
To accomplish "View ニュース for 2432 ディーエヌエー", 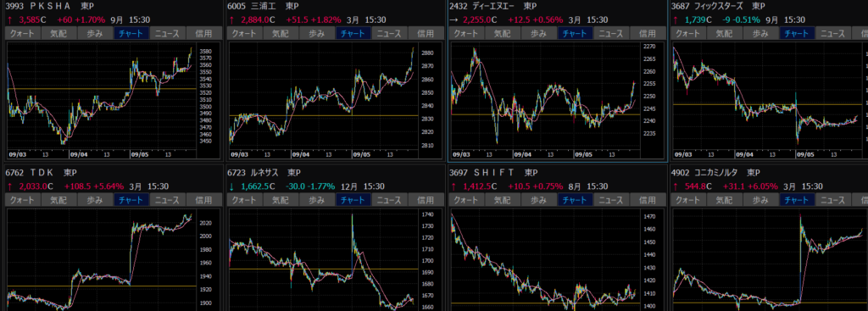I will [611, 33].
